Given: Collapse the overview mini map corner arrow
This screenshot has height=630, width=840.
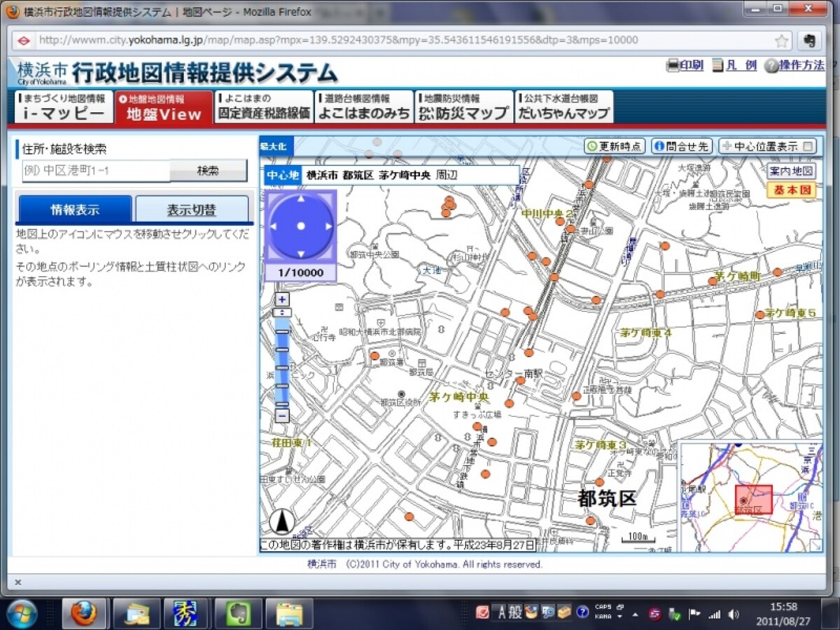Looking at the screenshot, I should tap(816, 545).
